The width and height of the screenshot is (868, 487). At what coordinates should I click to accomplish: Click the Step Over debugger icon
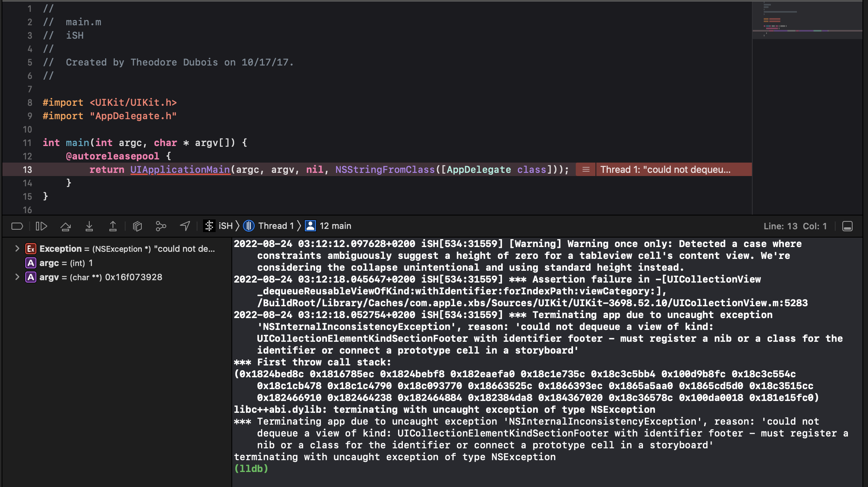point(66,226)
